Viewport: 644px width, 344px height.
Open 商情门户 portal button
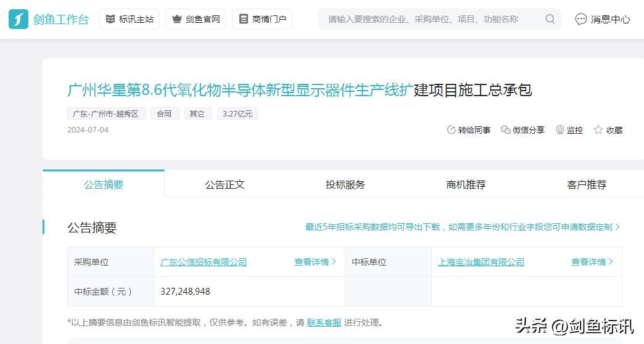(262, 19)
